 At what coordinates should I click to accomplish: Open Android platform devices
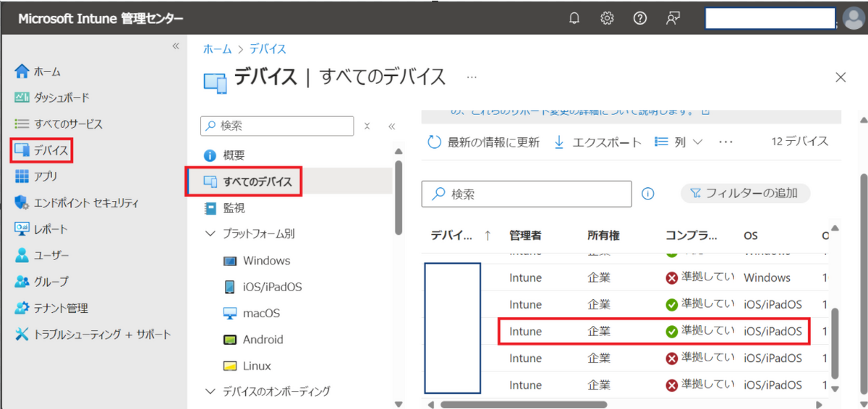click(x=253, y=340)
